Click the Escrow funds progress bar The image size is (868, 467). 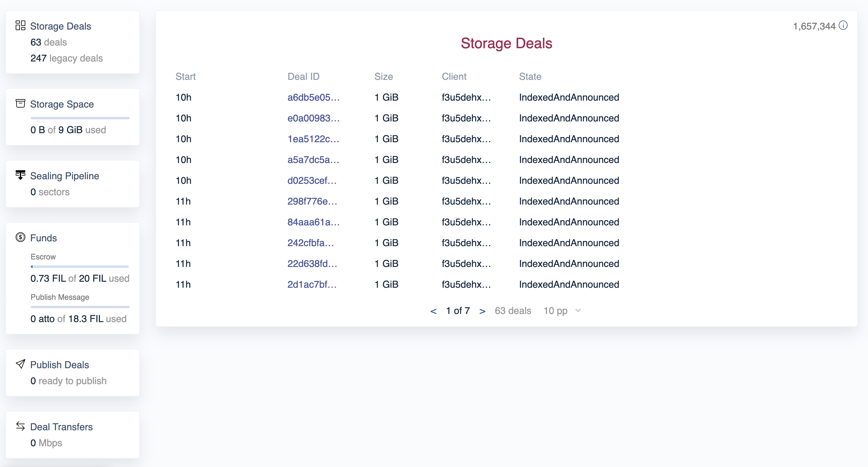pos(80,267)
